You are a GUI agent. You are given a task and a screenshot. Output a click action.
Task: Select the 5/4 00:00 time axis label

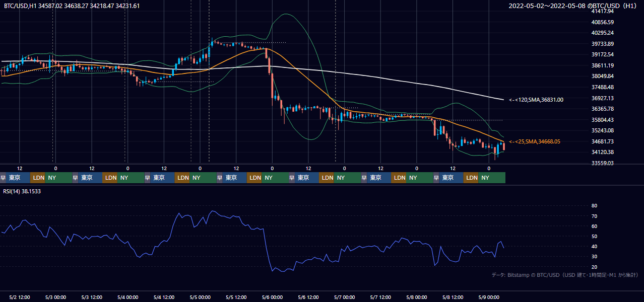click(128, 297)
